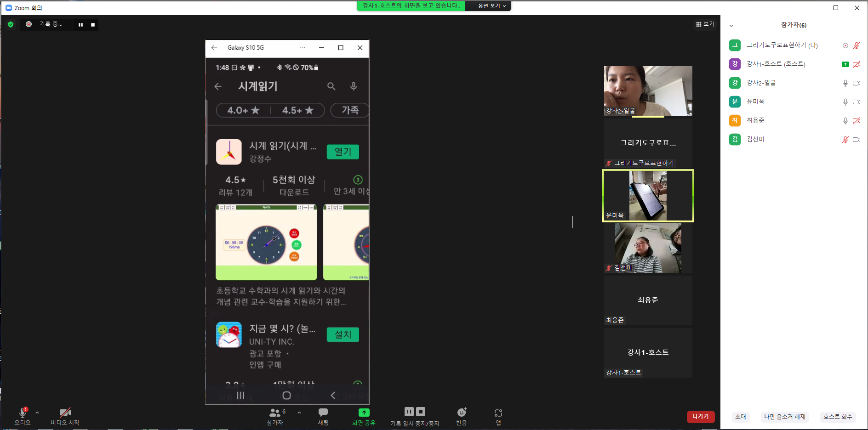This screenshot has width=868, height=430.
Task: Click camera-off icon for 최용준 participant
Action: coord(857,121)
